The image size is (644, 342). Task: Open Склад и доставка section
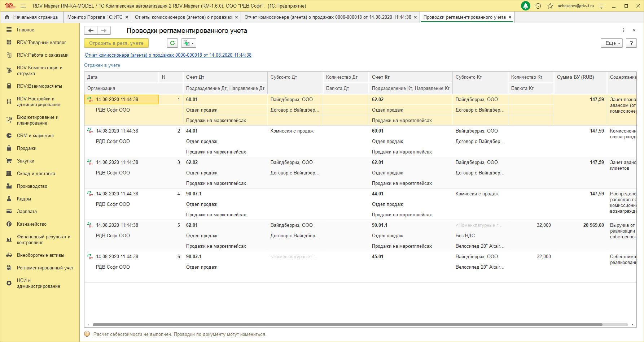click(36, 174)
